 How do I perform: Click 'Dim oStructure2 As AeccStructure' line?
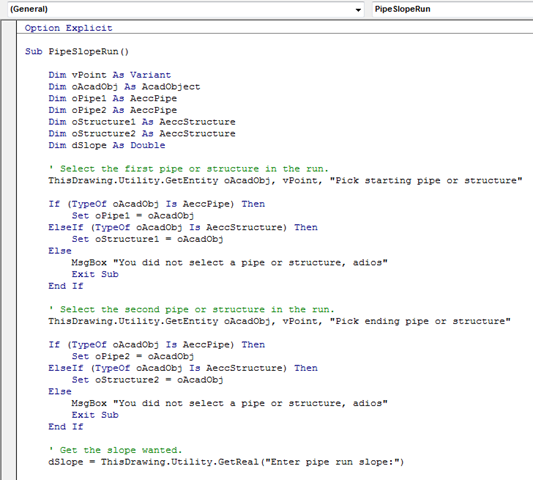point(142,134)
